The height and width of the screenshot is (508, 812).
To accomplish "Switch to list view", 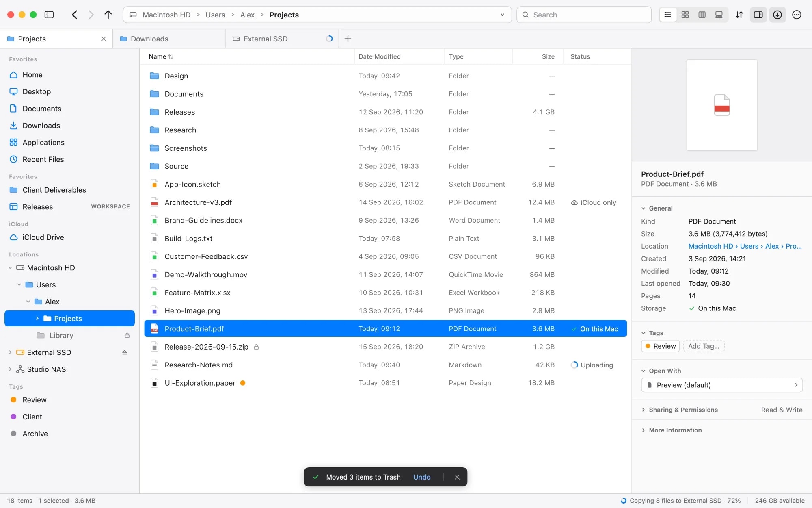I will click(668, 15).
